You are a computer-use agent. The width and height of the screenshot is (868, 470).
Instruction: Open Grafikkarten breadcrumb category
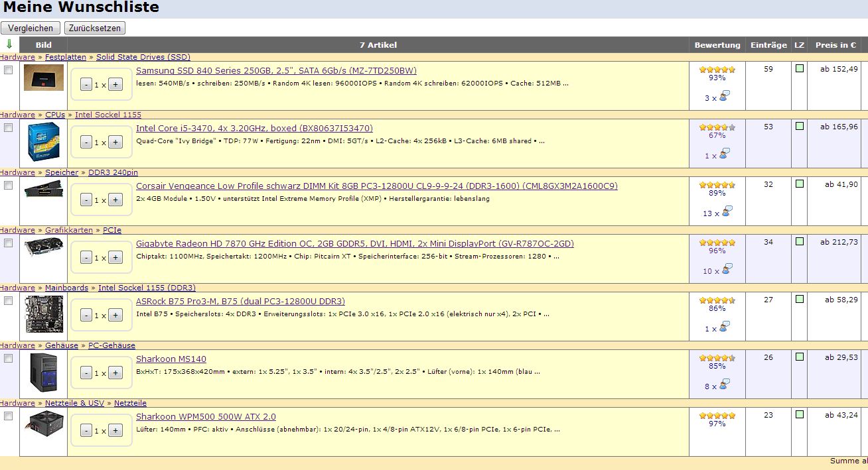69,230
